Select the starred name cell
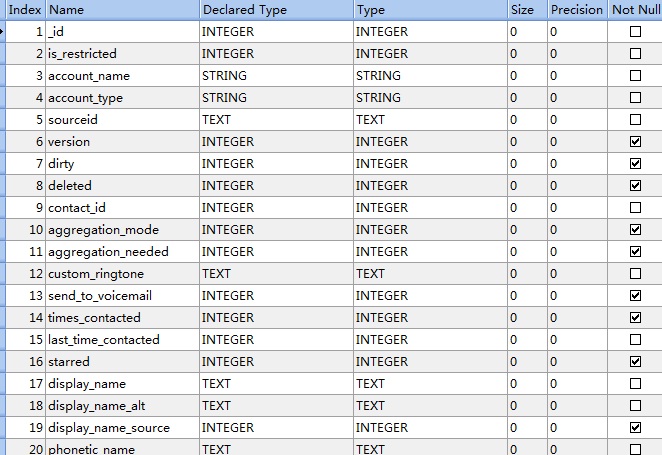 (122, 361)
